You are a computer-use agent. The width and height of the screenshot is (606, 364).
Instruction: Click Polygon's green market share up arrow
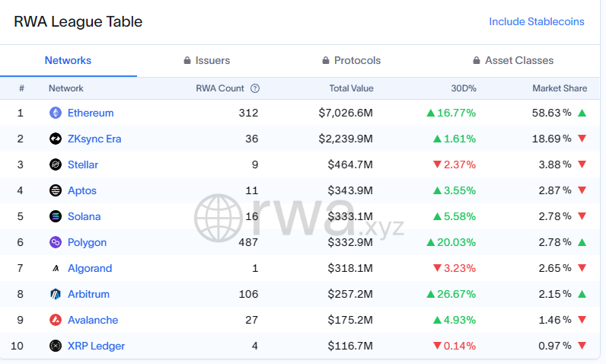tap(582, 242)
